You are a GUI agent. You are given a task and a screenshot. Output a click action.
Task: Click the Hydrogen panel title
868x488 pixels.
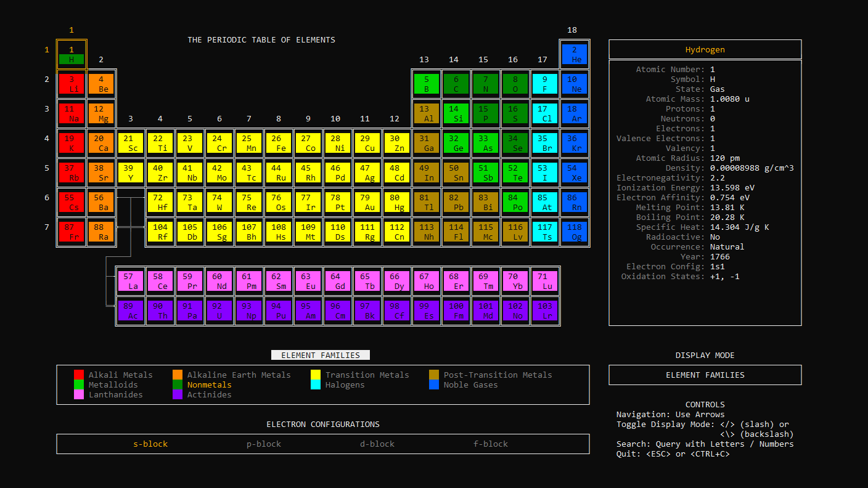coord(705,49)
